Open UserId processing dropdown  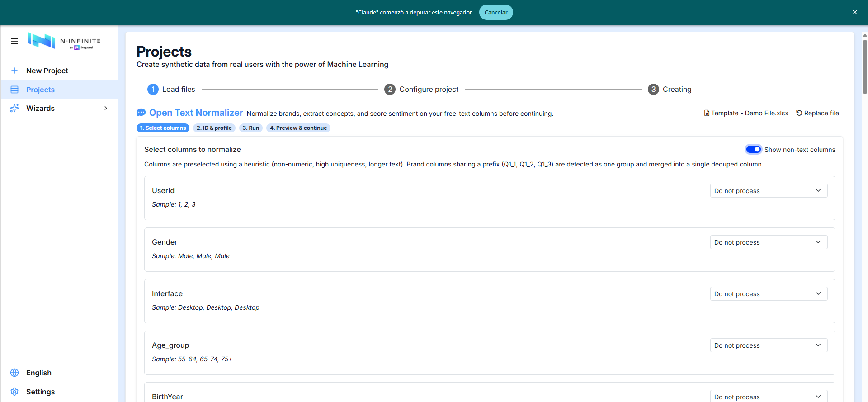coord(769,191)
